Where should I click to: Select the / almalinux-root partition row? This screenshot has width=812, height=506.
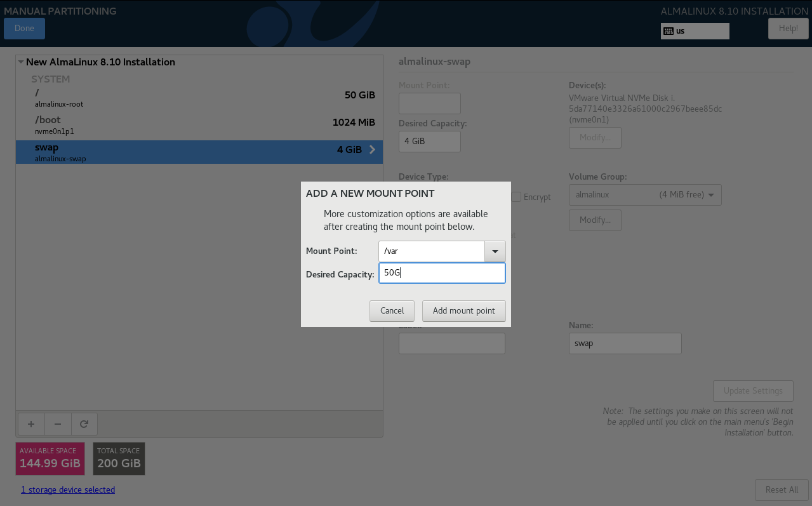point(199,98)
